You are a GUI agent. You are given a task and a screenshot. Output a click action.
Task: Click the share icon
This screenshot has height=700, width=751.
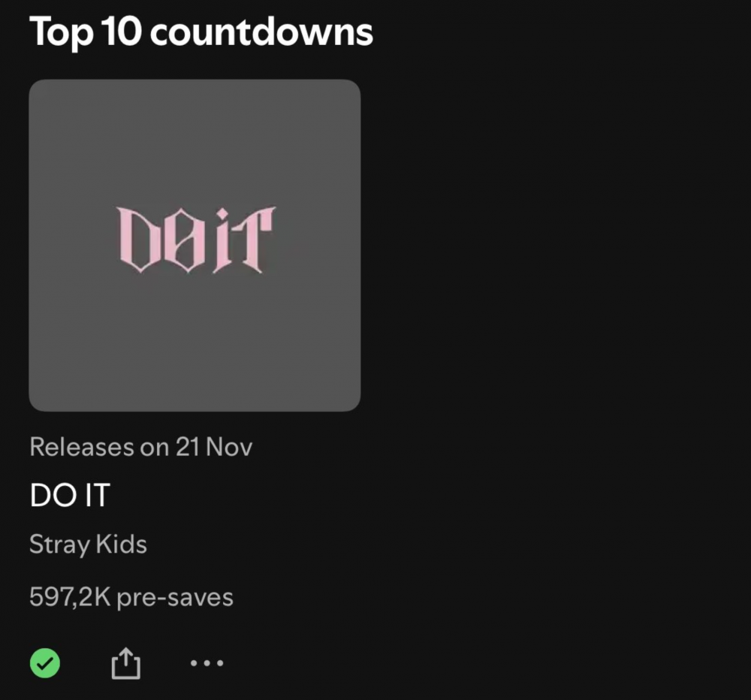click(126, 663)
